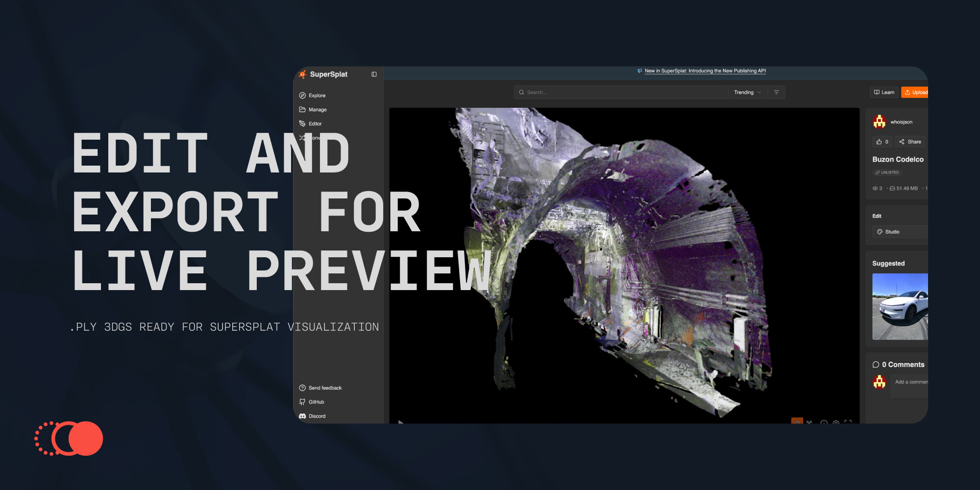The height and width of the screenshot is (490, 980).
Task: Enter fullscreen in the 3D viewer
Action: pos(848,422)
